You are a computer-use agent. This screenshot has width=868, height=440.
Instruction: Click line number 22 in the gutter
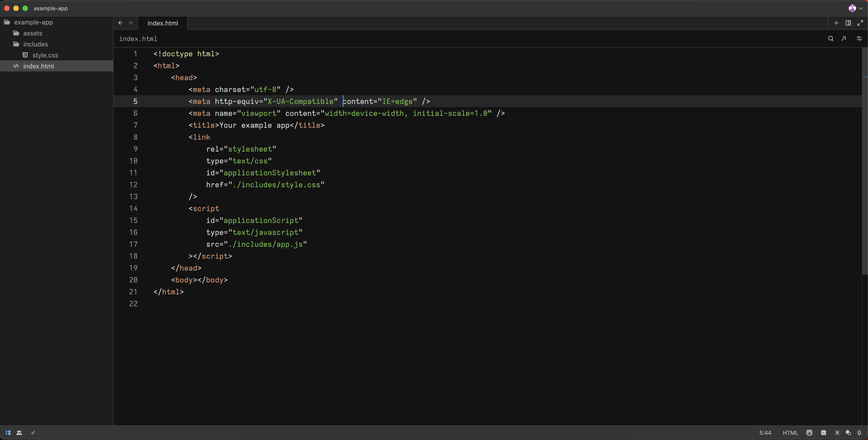133,304
